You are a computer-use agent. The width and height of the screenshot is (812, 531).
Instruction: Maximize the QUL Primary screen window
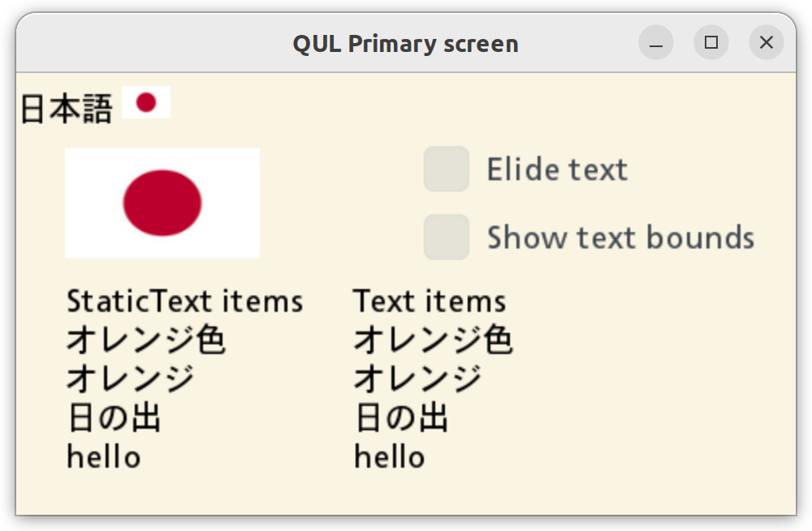pos(711,43)
